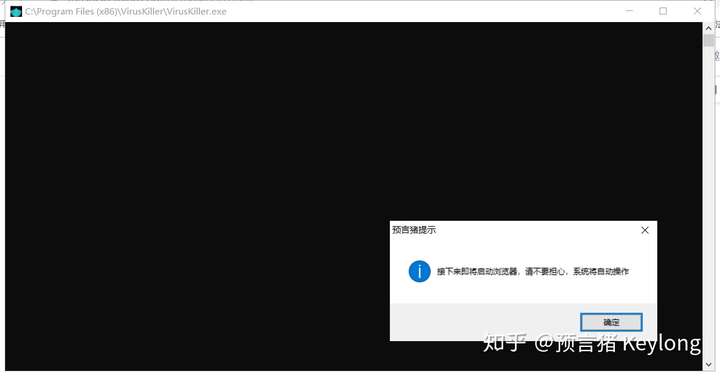
Task: Click the vertical scrollbar thumb
Action: tap(709, 40)
